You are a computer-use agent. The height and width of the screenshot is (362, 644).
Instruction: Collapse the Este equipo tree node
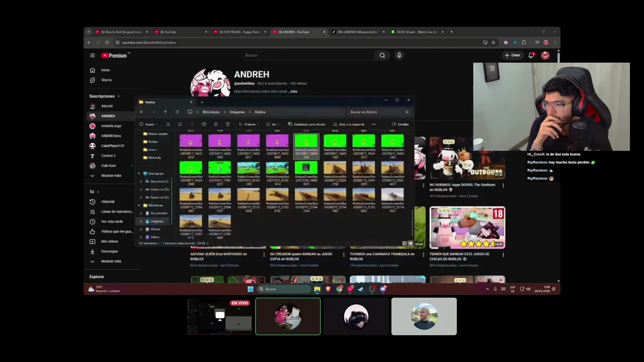coord(139,173)
